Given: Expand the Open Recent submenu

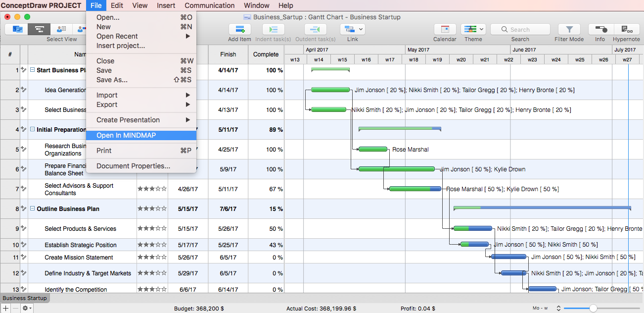Looking at the screenshot, I should [188, 36].
